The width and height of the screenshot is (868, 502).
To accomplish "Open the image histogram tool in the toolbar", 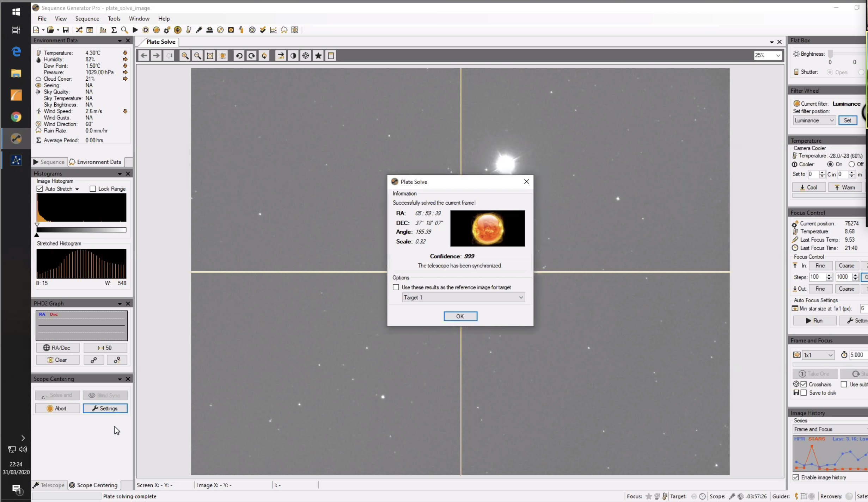I will [x=103, y=30].
